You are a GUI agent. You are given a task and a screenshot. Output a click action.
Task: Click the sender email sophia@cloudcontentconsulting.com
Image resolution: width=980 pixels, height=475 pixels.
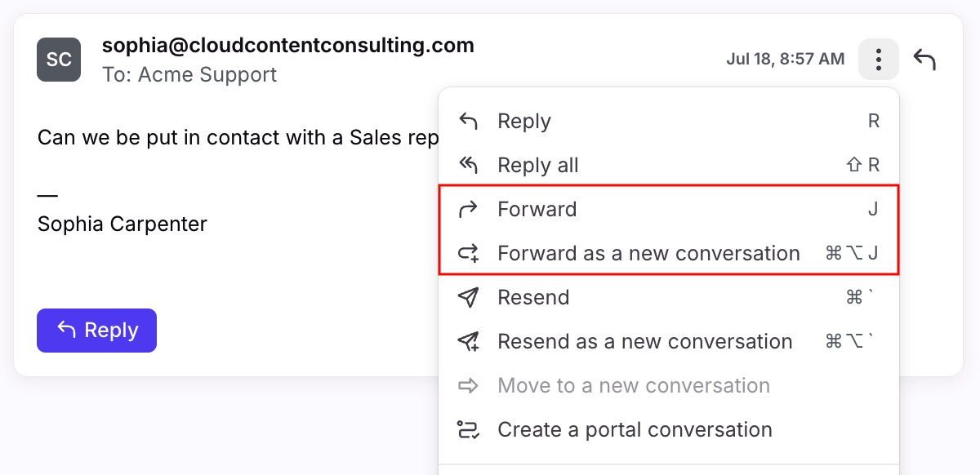(x=288, y=46)
